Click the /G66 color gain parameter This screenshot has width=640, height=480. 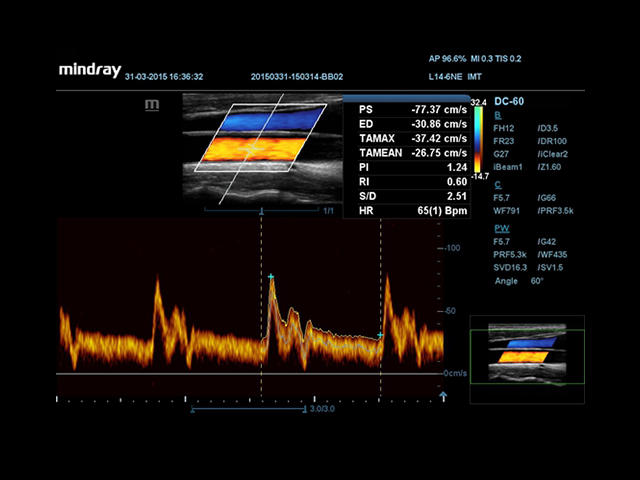(x=547, y=198)
